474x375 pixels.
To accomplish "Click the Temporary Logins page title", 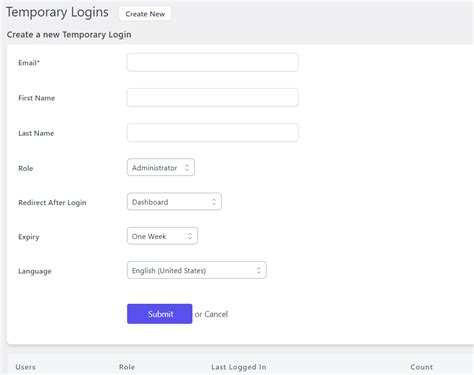I will pos(57,12).
